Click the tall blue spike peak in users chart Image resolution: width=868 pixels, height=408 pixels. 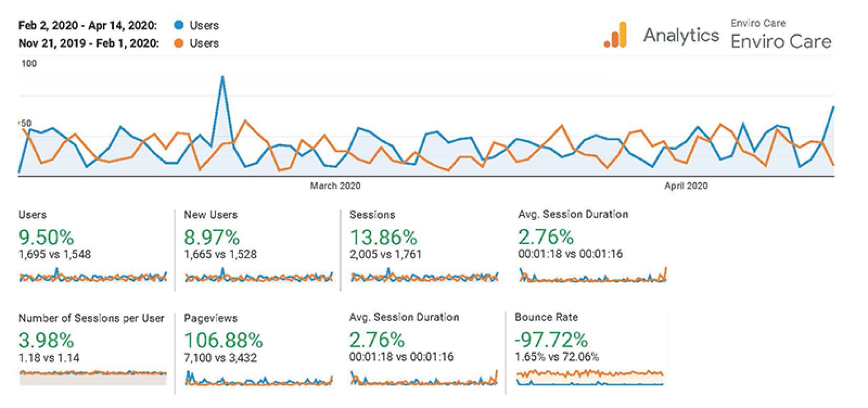click(222, 77)
